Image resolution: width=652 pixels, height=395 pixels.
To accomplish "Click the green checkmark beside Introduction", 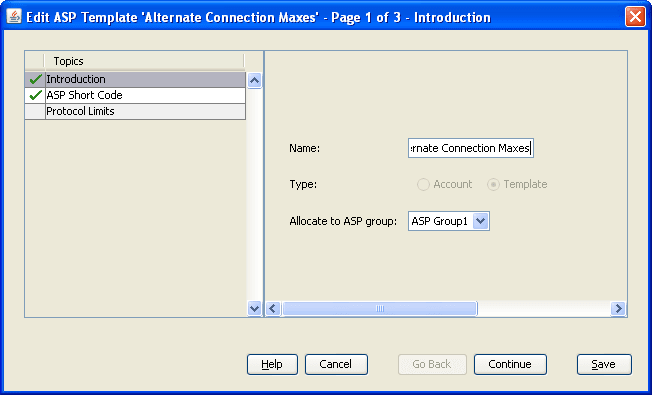I will click(36, 79).
